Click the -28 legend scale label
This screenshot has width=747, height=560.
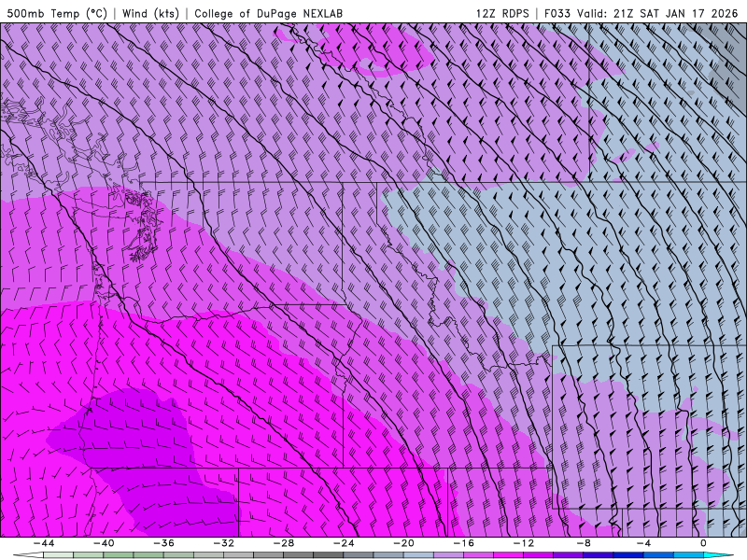(284, 543)
